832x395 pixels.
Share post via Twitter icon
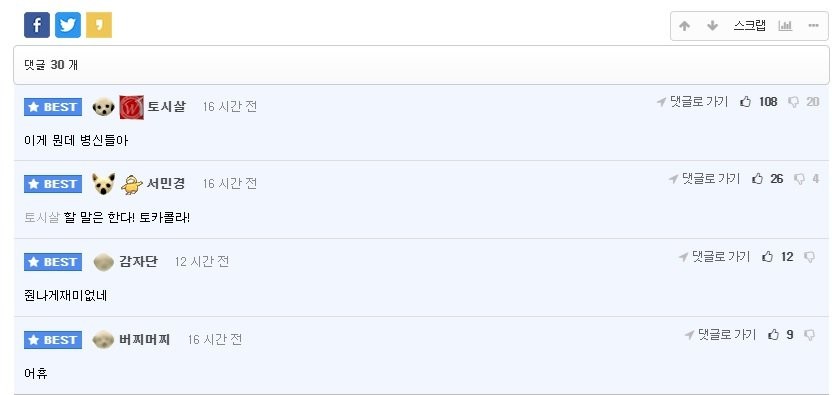68,25
